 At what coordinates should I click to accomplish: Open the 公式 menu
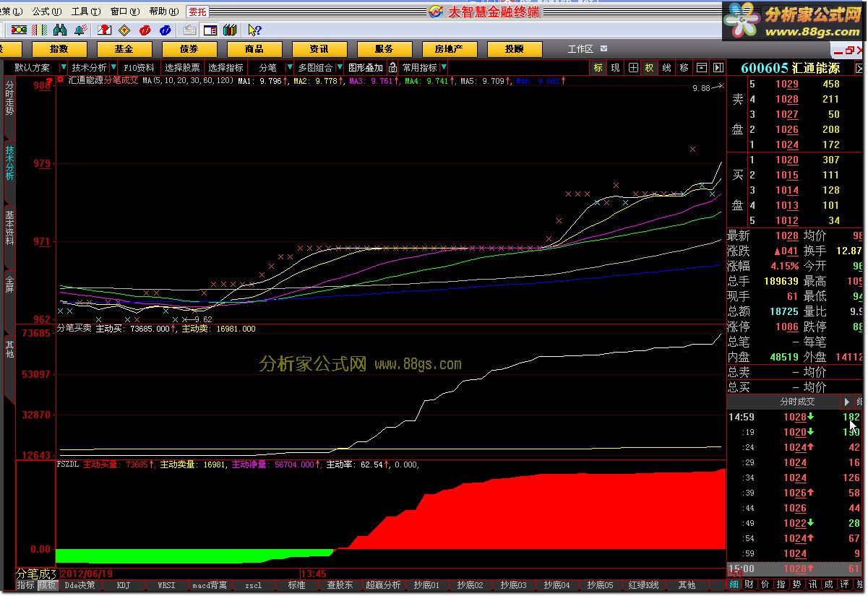pyautogui.click(x=46, y=12)
